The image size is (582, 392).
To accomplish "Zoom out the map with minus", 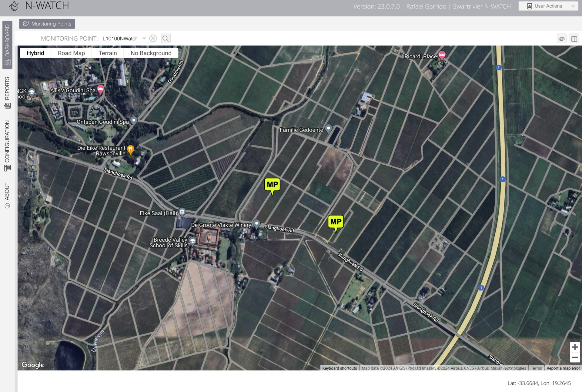I will point(575,358).
